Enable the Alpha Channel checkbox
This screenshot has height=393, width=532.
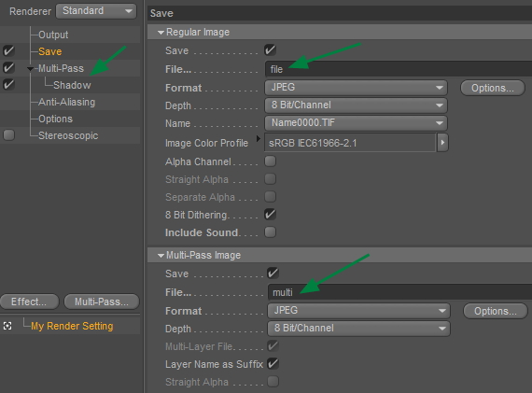click(270, 161)
